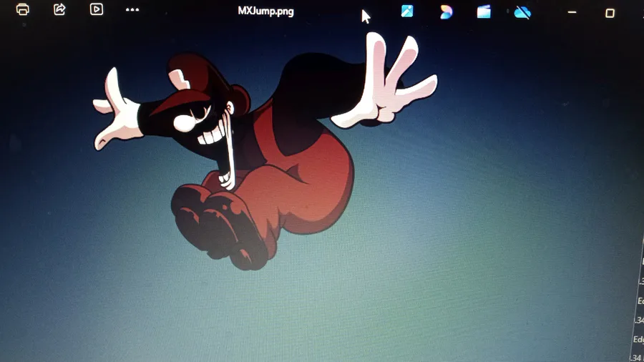The height and width of the screenshot is (362, 644).
Task: Minimize the Photos window
Action: click(572, 12)
